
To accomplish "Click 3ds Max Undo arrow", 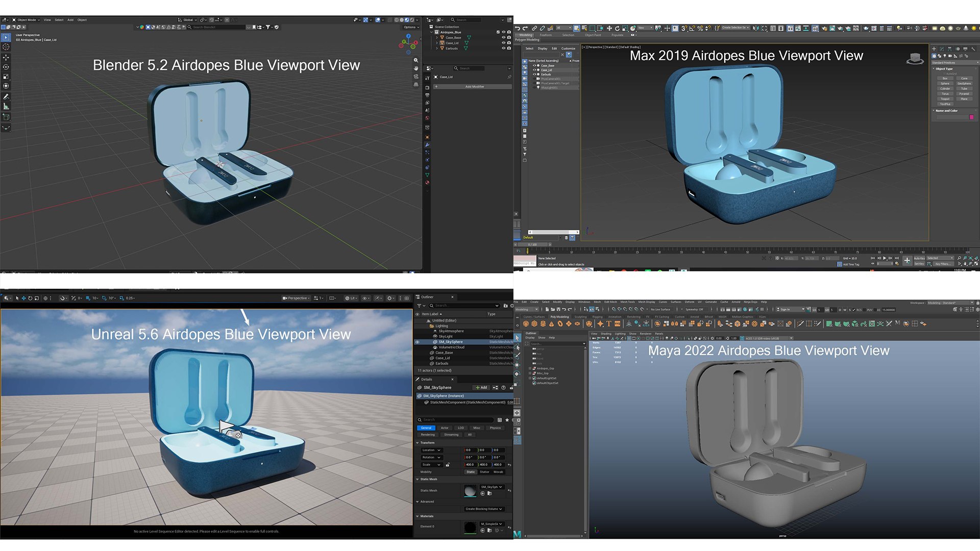I will point(518,28).
